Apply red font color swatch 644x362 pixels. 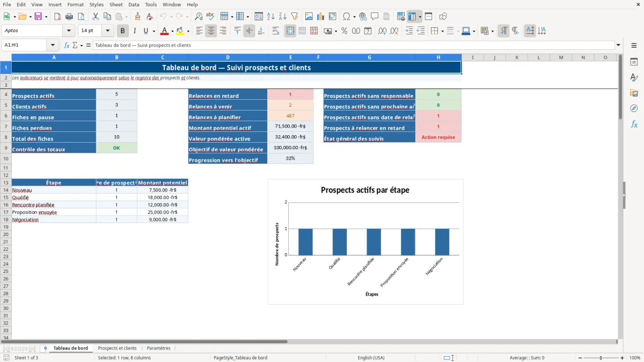(165, 31)
